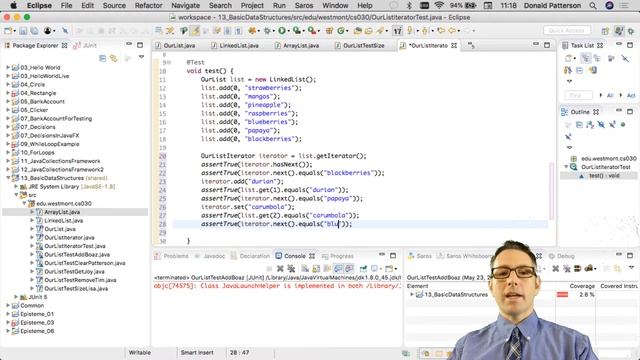Screen dimensions: 640x360
Task: Click the Previous Annotation toolbar icon
Action: pyautogui.click(x=424, y=31)
